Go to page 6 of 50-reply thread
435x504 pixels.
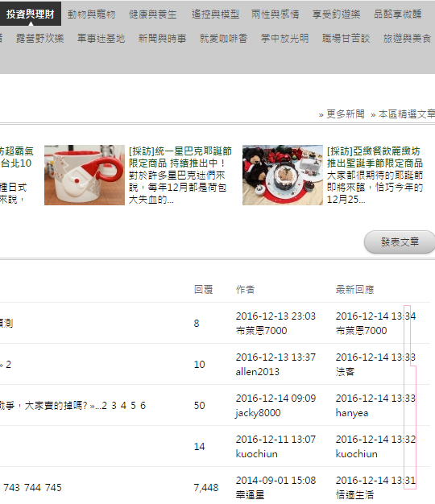coord(143,406)
